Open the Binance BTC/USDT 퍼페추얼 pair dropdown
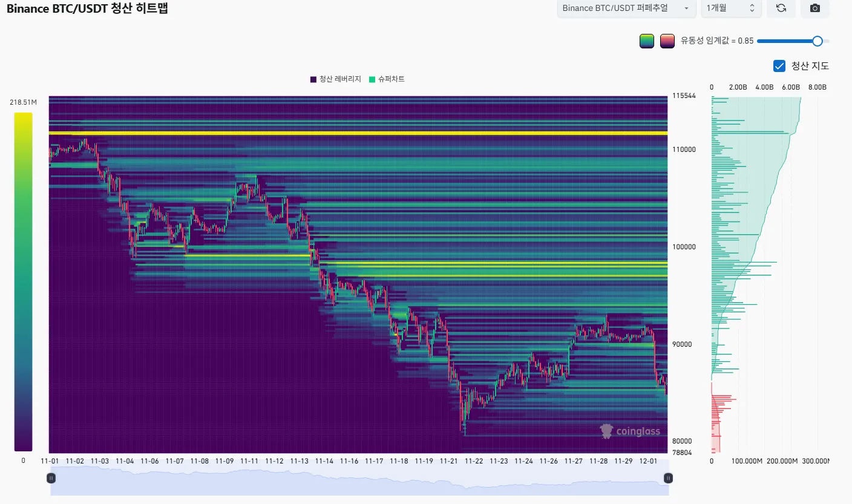Viewport: 852px width, 504px height. 626,8
